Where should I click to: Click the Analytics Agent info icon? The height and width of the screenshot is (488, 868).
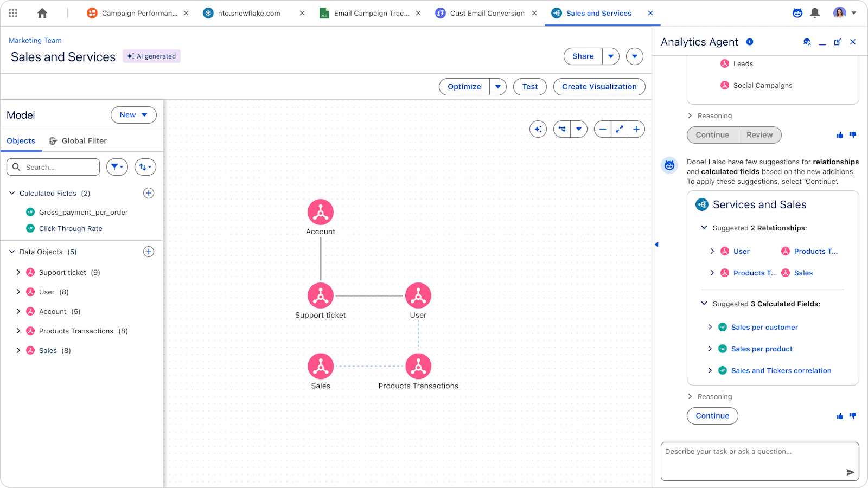750,42
